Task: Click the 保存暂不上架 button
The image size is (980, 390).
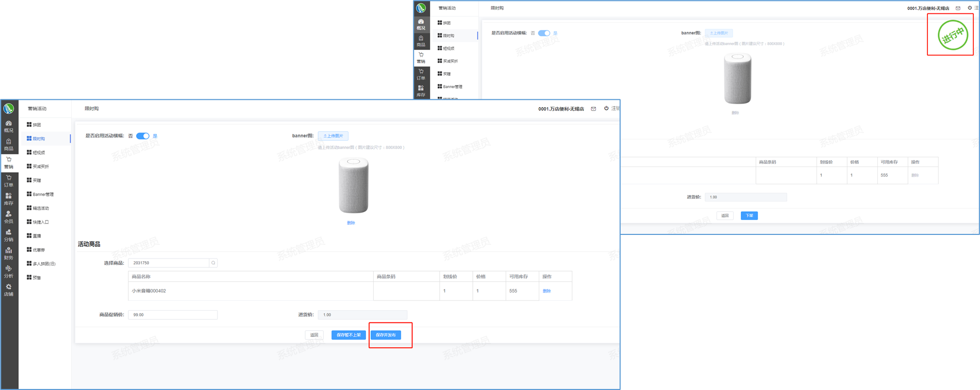Action: (x=348, y=335)
